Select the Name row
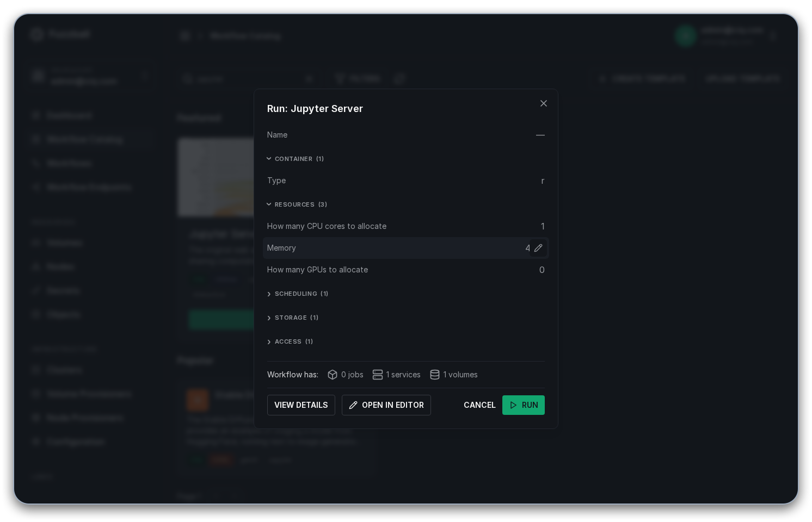Viewport: 812px width, 522px height. tap(406, 135)
